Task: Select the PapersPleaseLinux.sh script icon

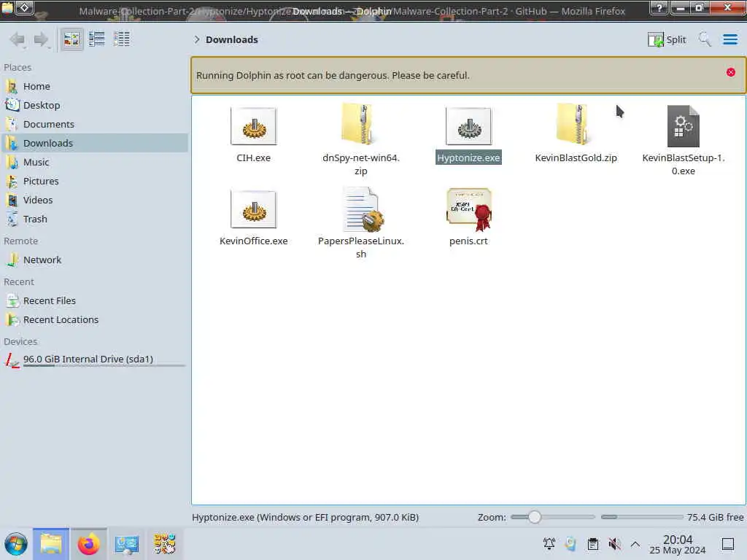Action: click(x=362, y=209)
